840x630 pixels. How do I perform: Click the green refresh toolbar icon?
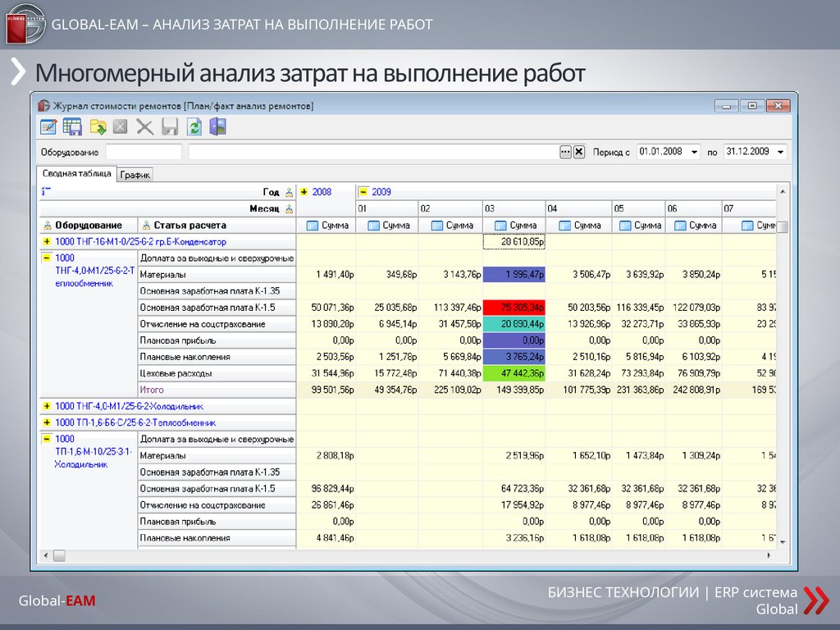(194, 126)
